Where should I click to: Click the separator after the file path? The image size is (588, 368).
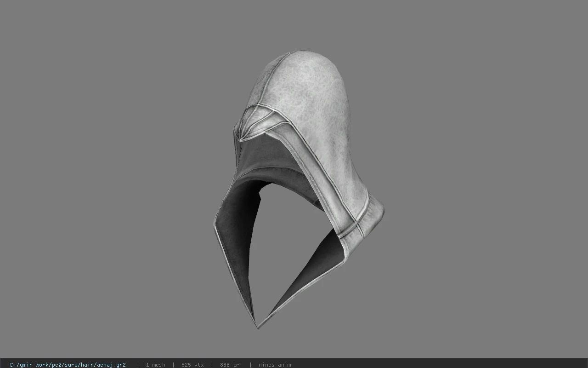click(x=138, y=365)
